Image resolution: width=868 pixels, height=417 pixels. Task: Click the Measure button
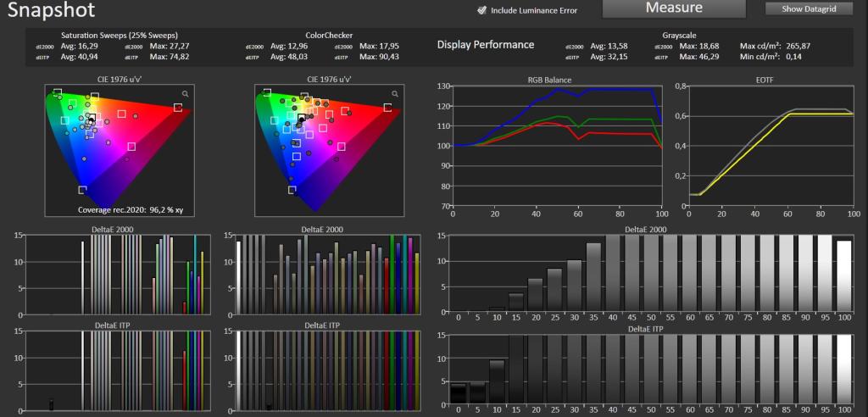point(674,8)
